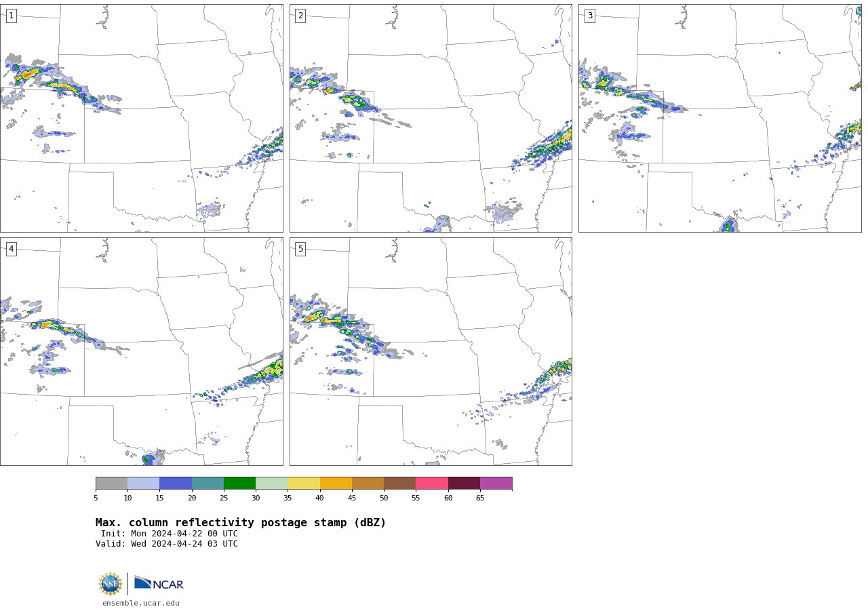
Task: Click the panel number label 1
Action: point(12,16)
